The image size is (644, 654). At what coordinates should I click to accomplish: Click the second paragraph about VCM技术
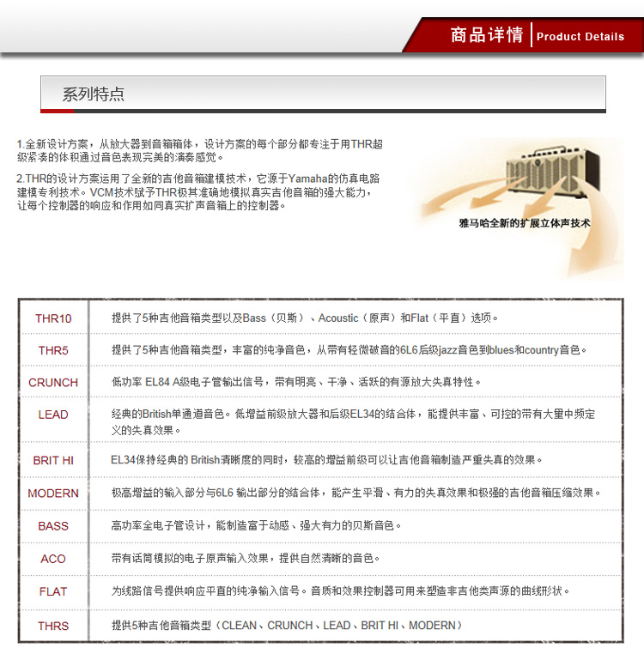coord(198,192)
